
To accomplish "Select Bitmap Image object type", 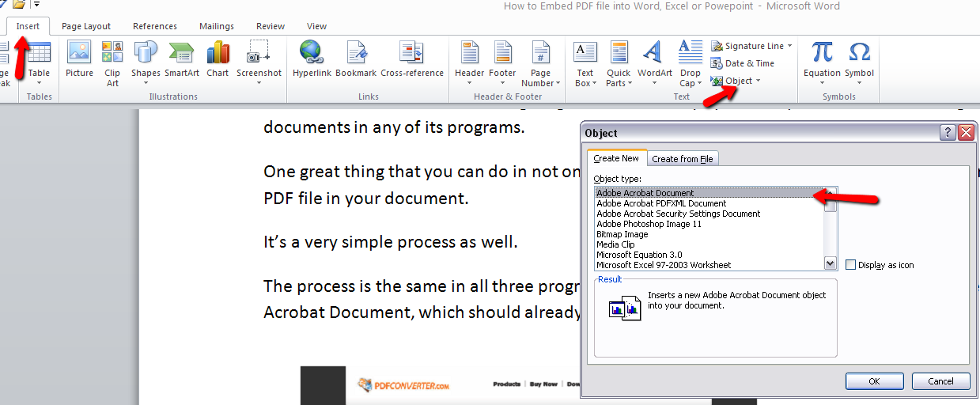I will tap(709, 234).
